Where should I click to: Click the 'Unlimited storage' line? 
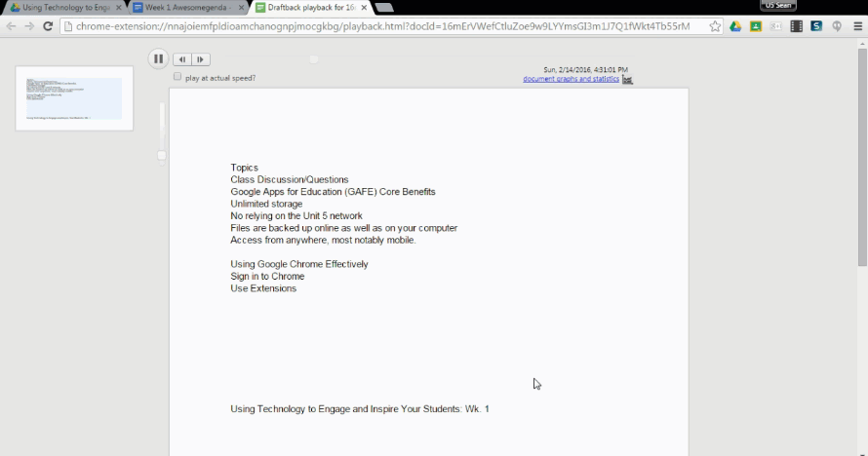pyautogui.click(x=266, y=204)
